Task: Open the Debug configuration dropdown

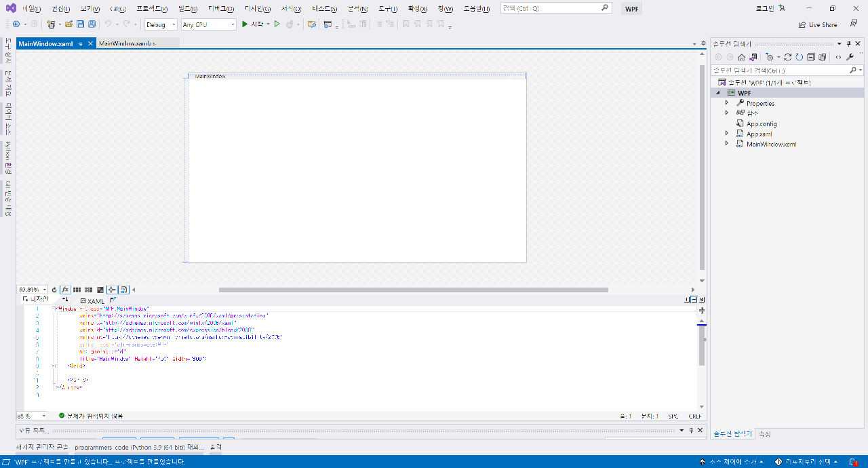Action: click(x=160, y=24)
